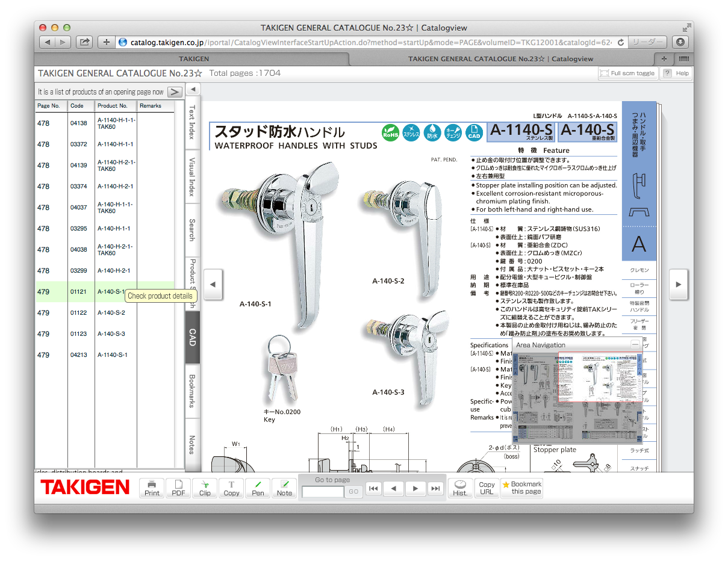
Task: Minimize the Area Navigation panel
Action: click(x=635, y=345)
